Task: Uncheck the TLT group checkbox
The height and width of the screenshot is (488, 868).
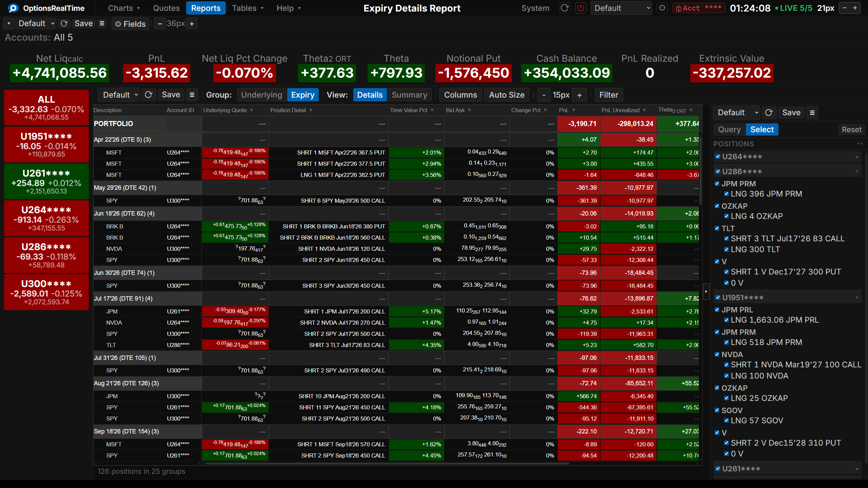Action: pos(717,228)
